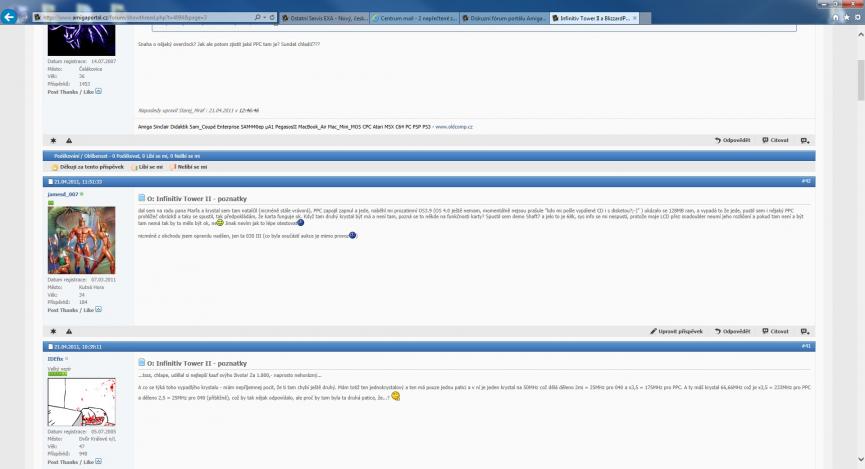
Task: Click the refresh icon in address bar
Action: [273, 18]
